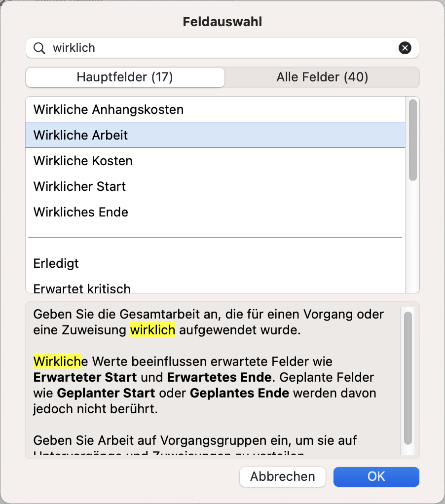Keep the "Hauptfelder (17)" tab active
Screen dimensions: 445x504
125,77
